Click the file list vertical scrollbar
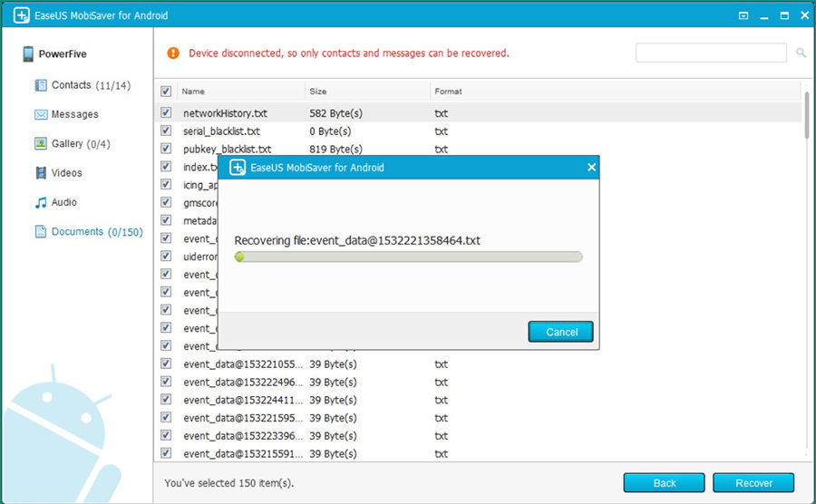 point(807,115)
